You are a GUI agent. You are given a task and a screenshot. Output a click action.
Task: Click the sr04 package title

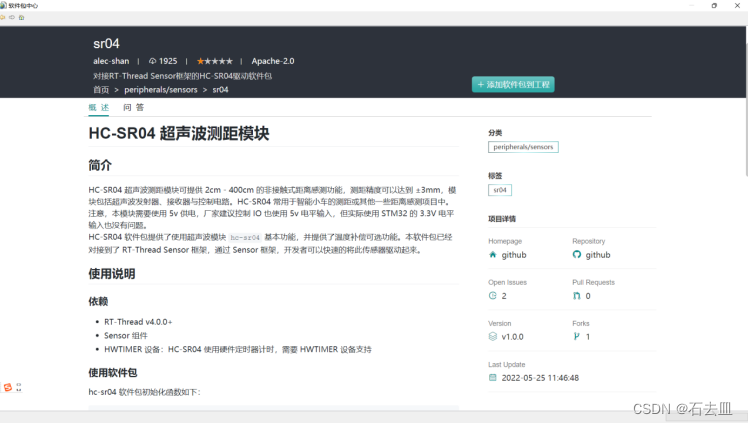coord(106,43)
